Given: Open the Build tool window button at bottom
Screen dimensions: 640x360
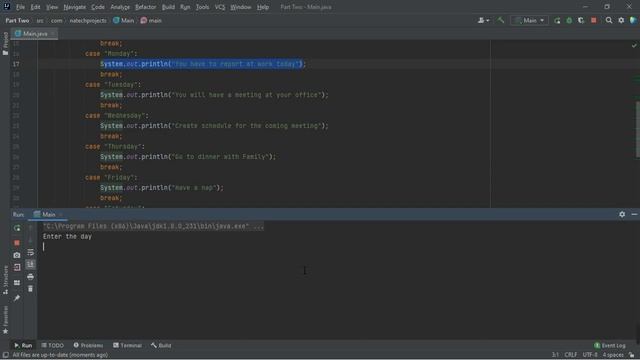Looking at the screenshot, I should pyautogui.click(x=161, y=345).
